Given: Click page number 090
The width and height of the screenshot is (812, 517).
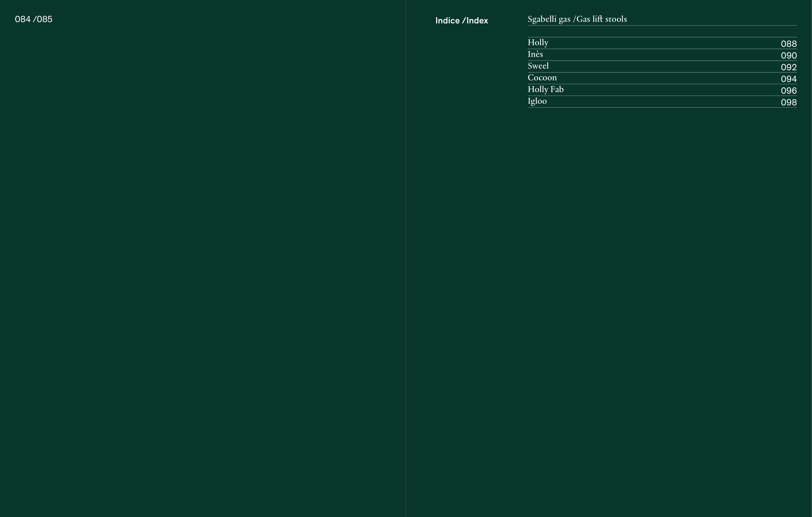Looking at the screenshot, I should (x=788, y=56).
